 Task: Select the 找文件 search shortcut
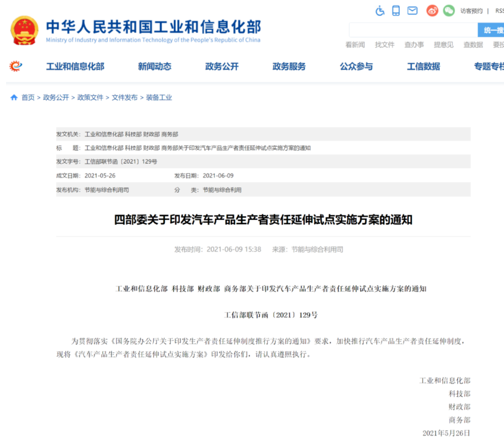pos(385,45)
